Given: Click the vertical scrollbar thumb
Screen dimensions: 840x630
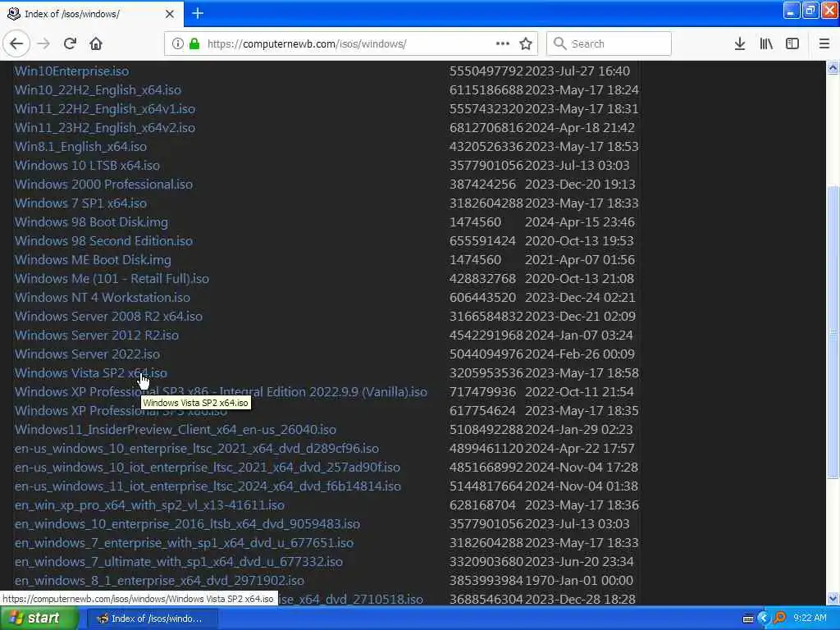Looking at the screenshot, I should click(x=833, y=331).
